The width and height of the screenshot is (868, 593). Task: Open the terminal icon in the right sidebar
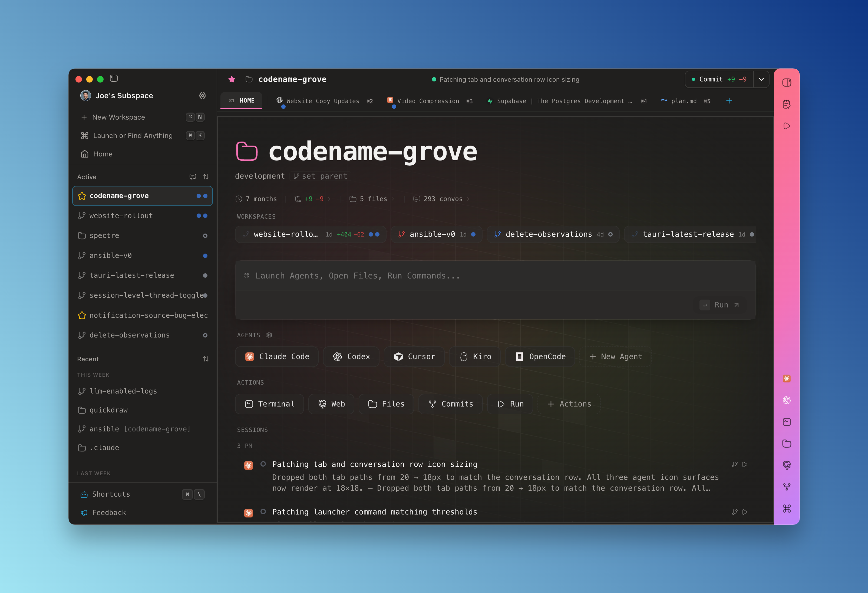(x=787, y=422)
